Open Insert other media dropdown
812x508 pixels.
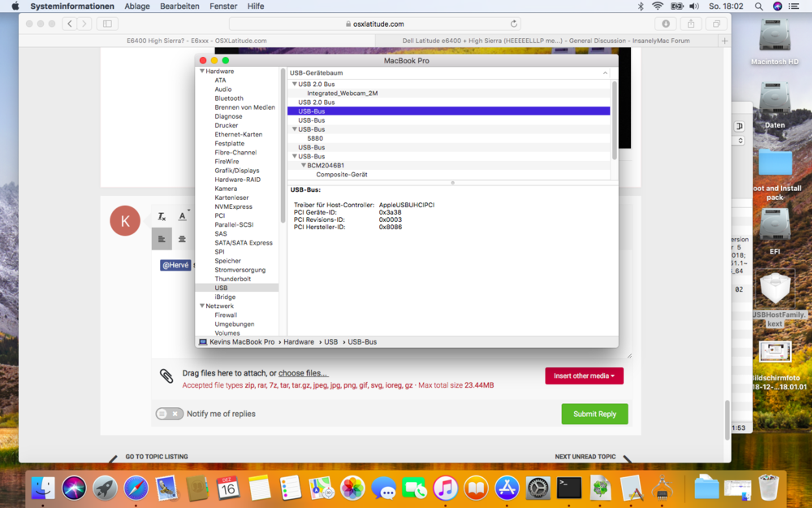584,376
